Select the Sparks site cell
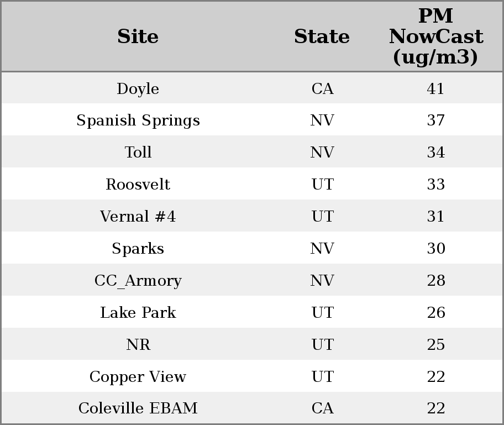This screenshot has width=504, height=425. pyautogui.click(x=138, y=249)
